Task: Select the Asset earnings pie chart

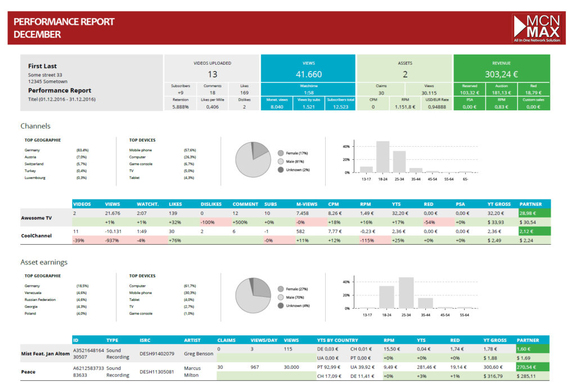Action: pyautogui.click(x=253, y=295)
